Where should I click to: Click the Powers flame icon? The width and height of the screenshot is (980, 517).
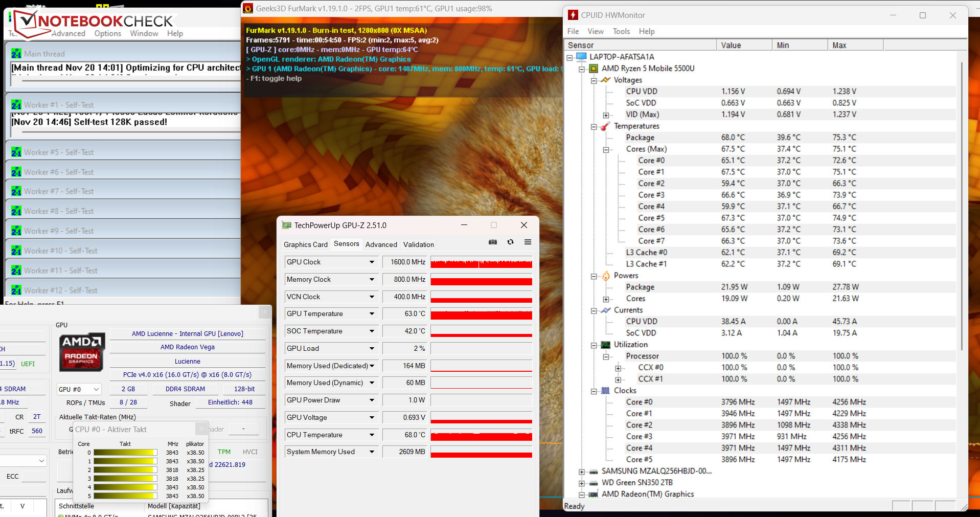pos(606,276)
